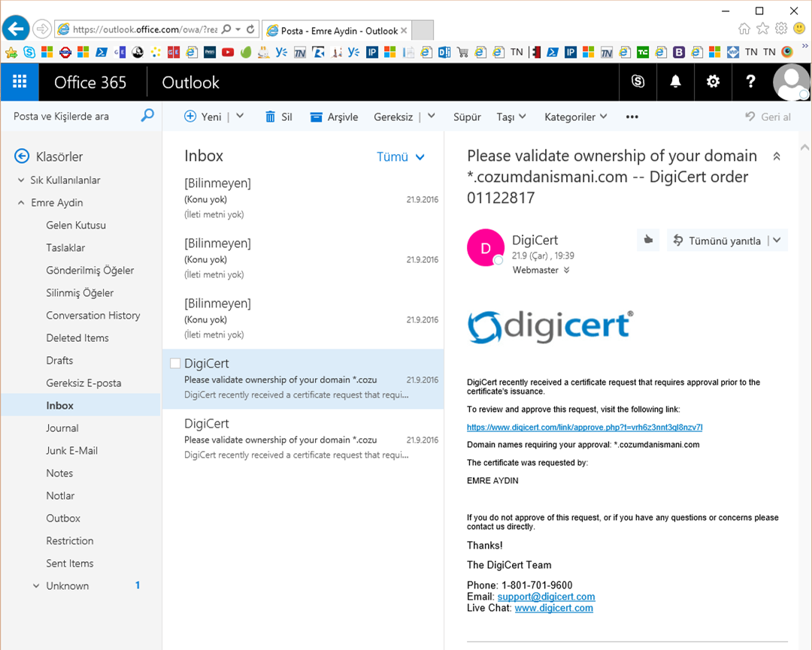812x650 pixels.
Task: Open the Junk E-Mail folder
Action: [71, 451]
